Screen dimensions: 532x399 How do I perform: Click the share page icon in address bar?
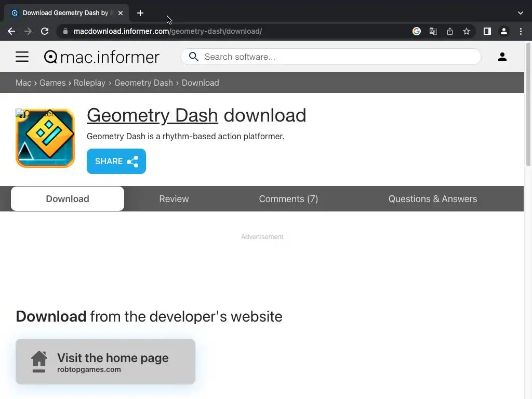pyautogui.click(x=450, y=31)
